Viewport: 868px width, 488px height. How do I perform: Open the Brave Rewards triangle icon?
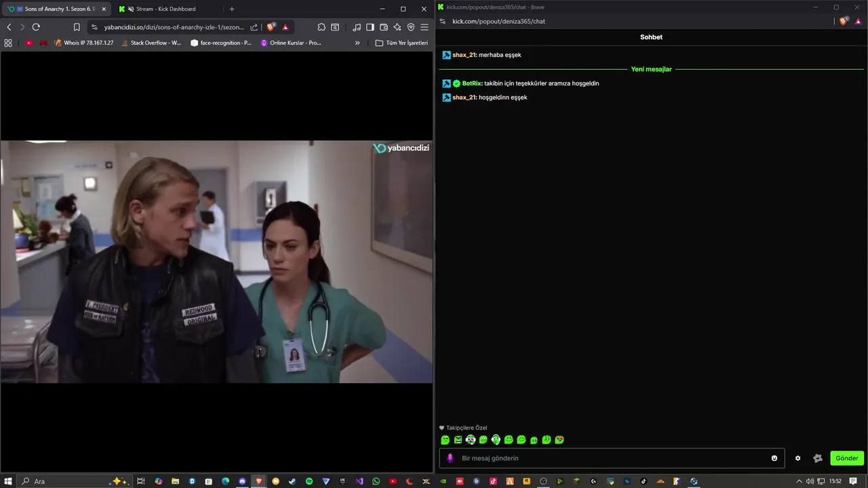tap(285, 27)
